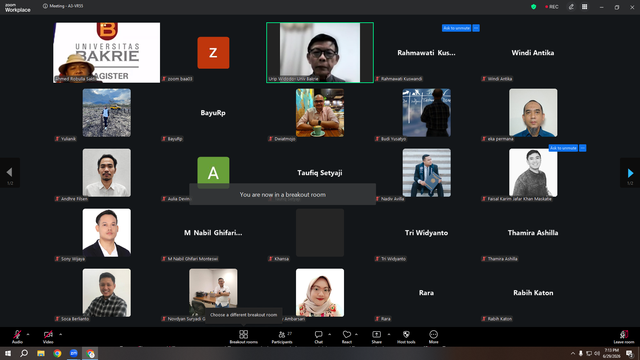Open more options on Faisal Karim tile

(x=583, y=148)
